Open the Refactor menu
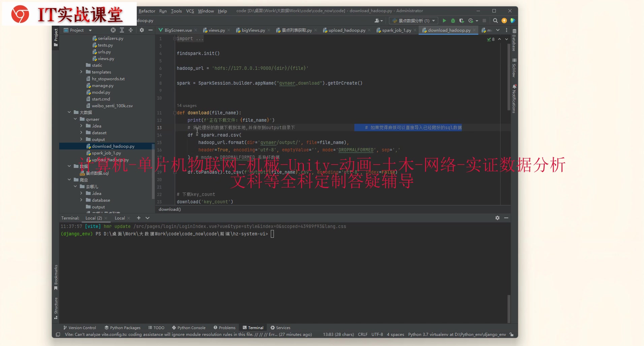 147,11
